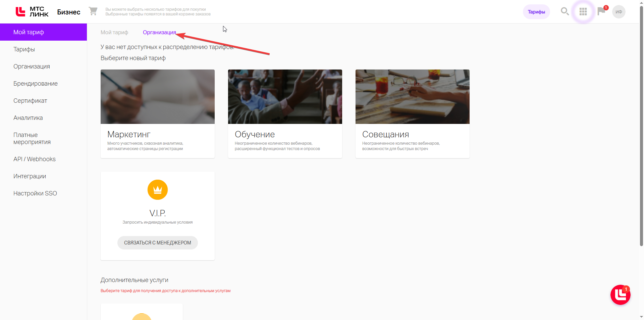Viewport: 644px width, 320px height.
Task: Select the Обучение tariff title
Action: (x=255, y=134)
